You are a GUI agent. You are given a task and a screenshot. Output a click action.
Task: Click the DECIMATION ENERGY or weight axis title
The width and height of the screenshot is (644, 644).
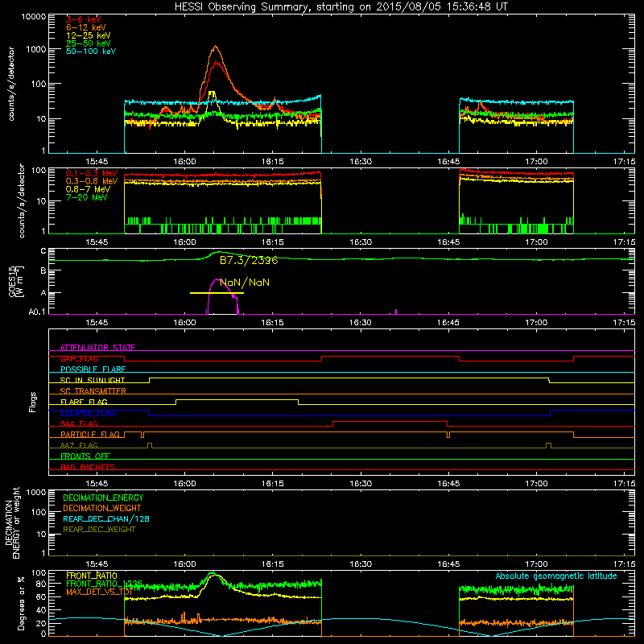12,522
